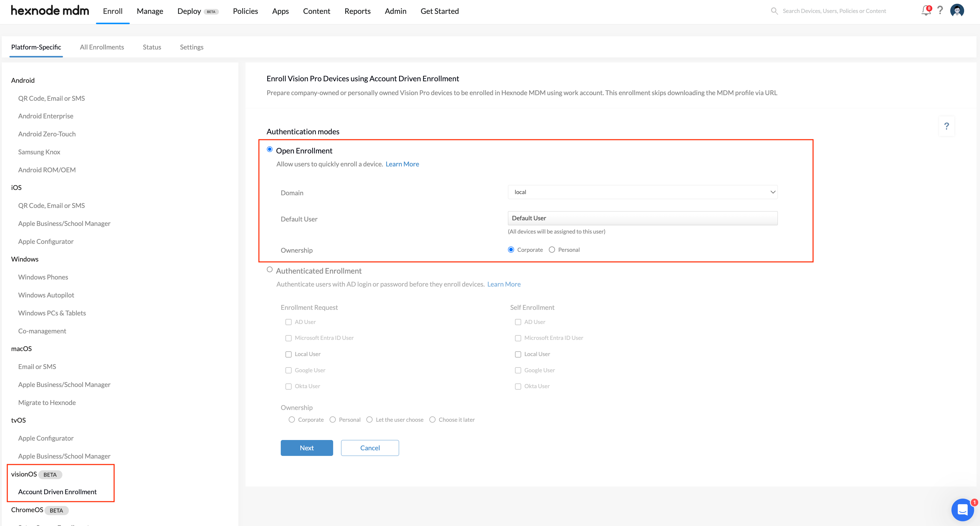Click the search devices, users, policies field
The image size is (980, 526).
(834, 11)
